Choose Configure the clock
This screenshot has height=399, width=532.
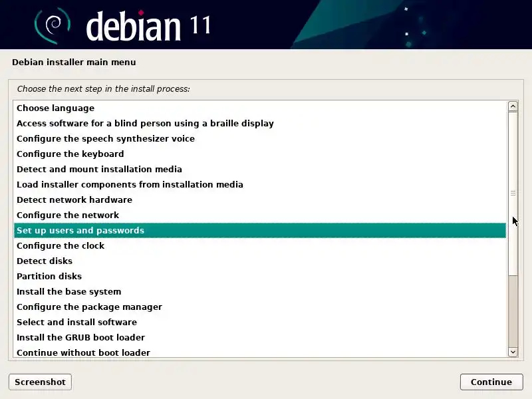pos(260,245)
